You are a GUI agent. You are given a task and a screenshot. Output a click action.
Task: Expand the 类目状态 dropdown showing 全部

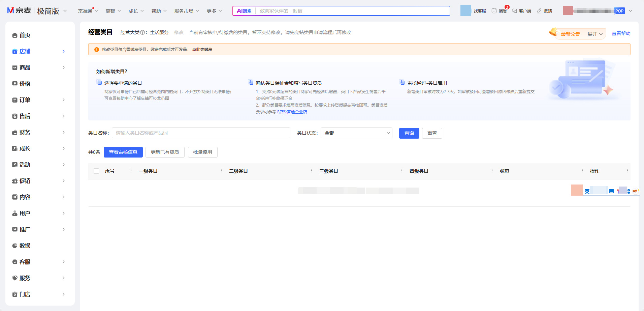356,133
